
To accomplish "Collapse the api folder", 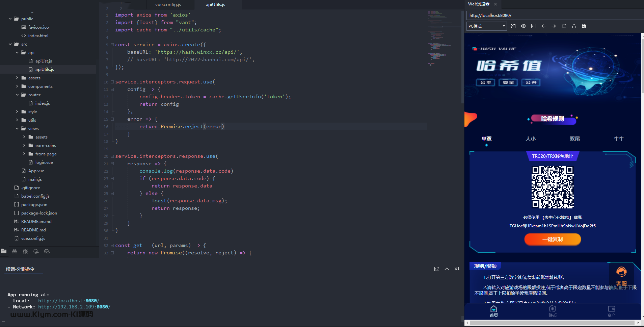I will pos(17,53).
